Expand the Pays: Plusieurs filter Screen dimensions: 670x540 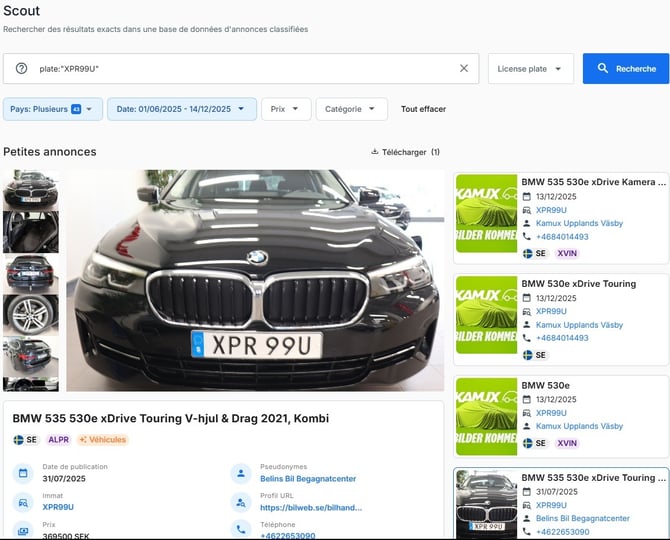(53, 109)
